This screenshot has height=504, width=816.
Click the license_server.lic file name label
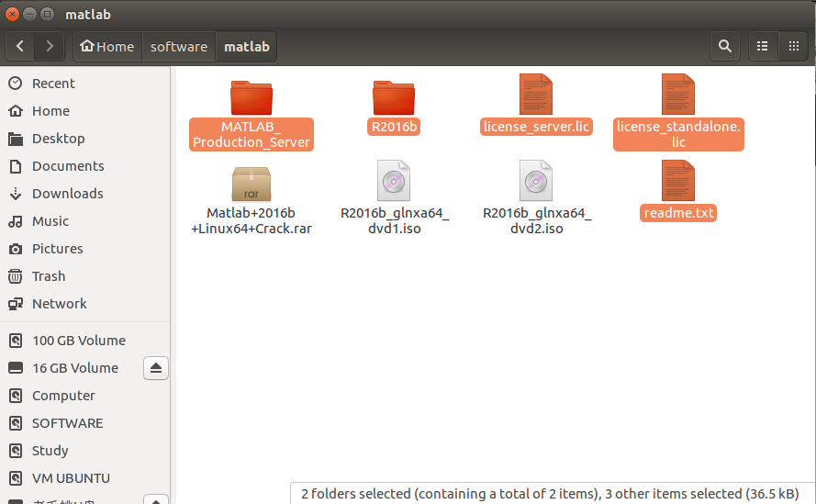point(536,127)
